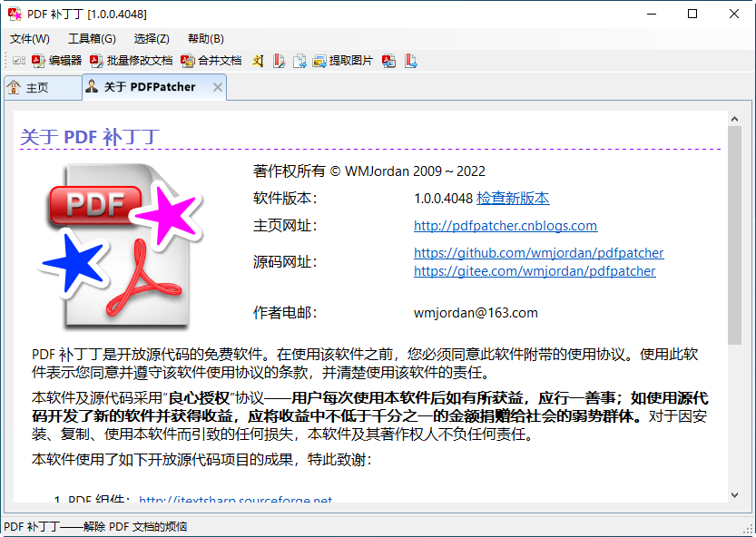Click the extract pages icon left of 提取图片

pos(299,61)
